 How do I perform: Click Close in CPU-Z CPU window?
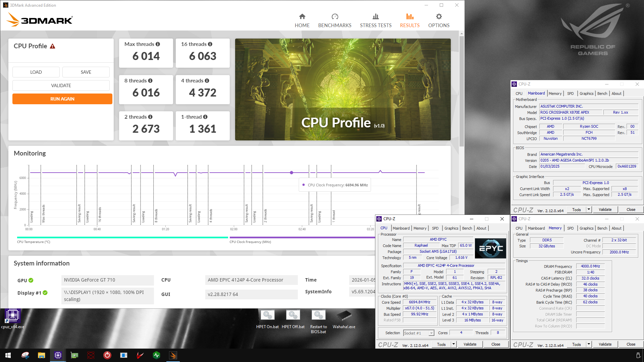[496, 344]
